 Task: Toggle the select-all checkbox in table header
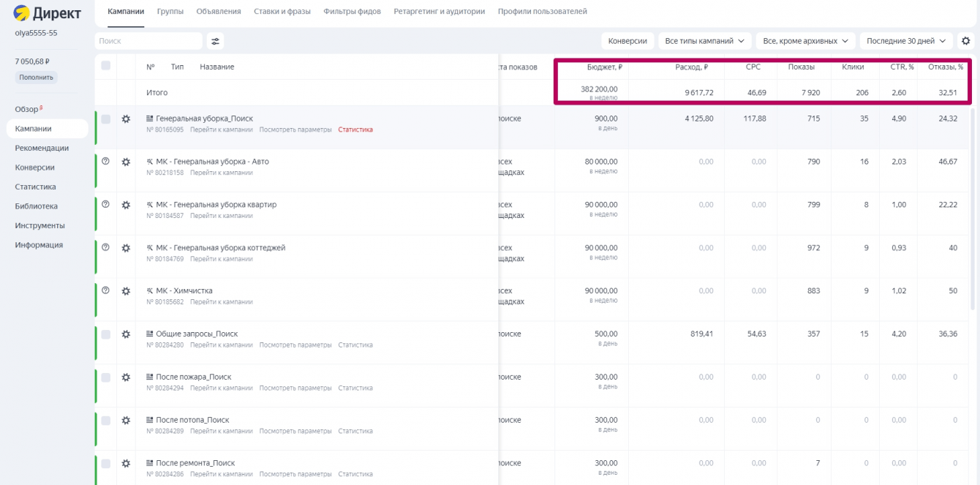[106, 66]
